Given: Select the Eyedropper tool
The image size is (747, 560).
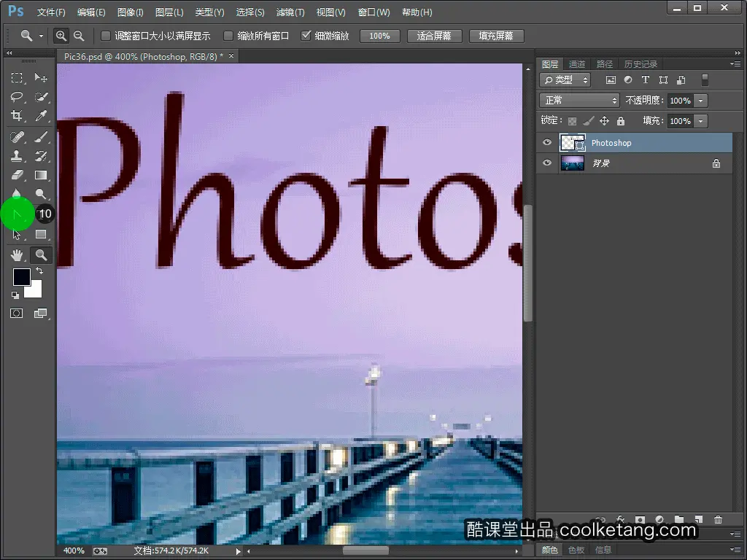Looking at the screenshot, I should [x=41, y=116].
